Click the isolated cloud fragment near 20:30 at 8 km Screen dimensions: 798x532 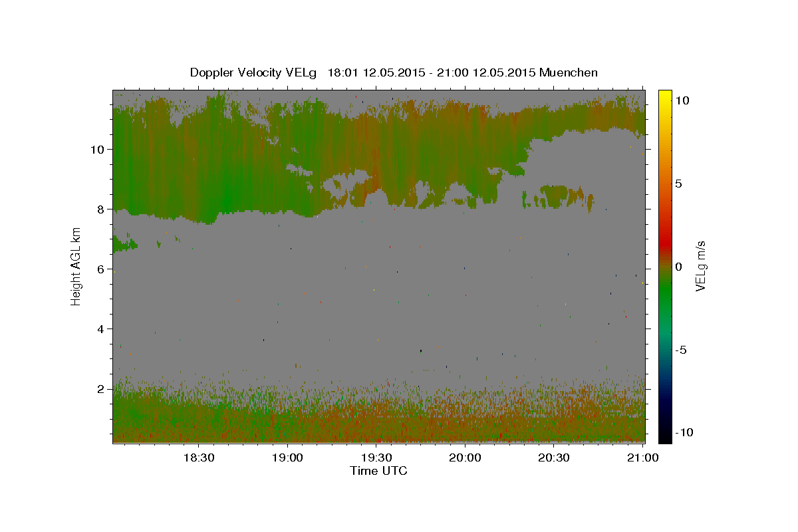point(559,197)
